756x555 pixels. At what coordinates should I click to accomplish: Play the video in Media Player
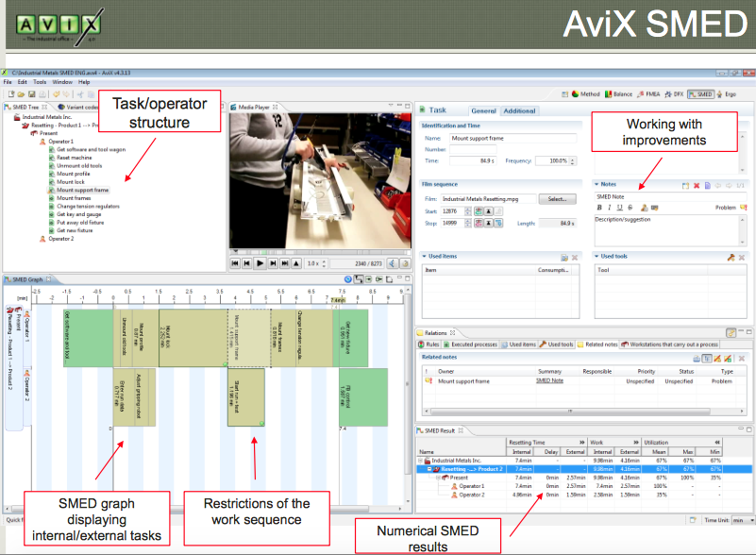click(260, 263)
